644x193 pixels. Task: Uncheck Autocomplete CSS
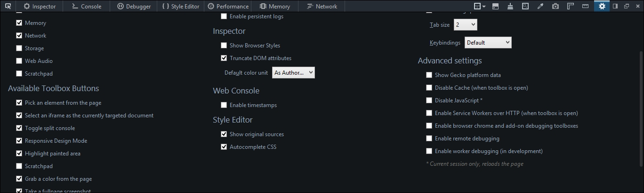pyautogui.click(x=224, y=147)
